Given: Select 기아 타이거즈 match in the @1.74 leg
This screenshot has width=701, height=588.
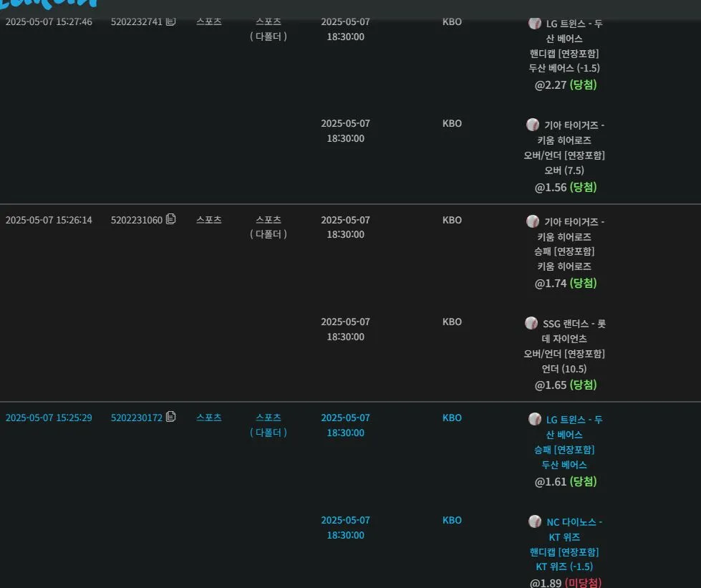Looking at the screenshot, I should tap(571, 229).
